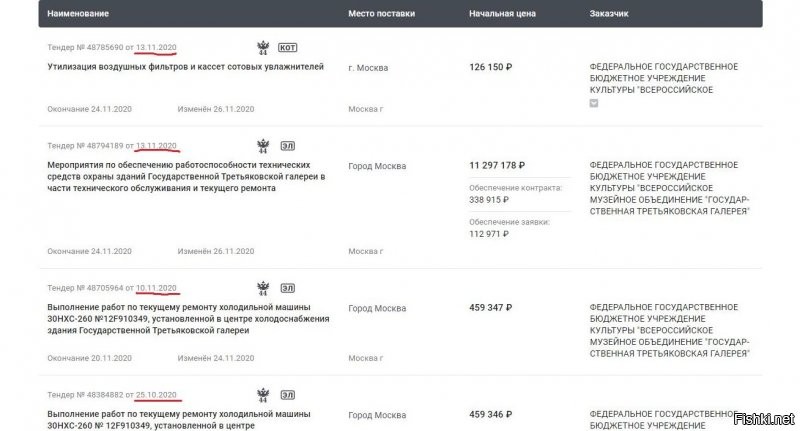Sort by the Заказчик column header
The height and width of the screenshot is (431, 800).
[x=609, y=14]
